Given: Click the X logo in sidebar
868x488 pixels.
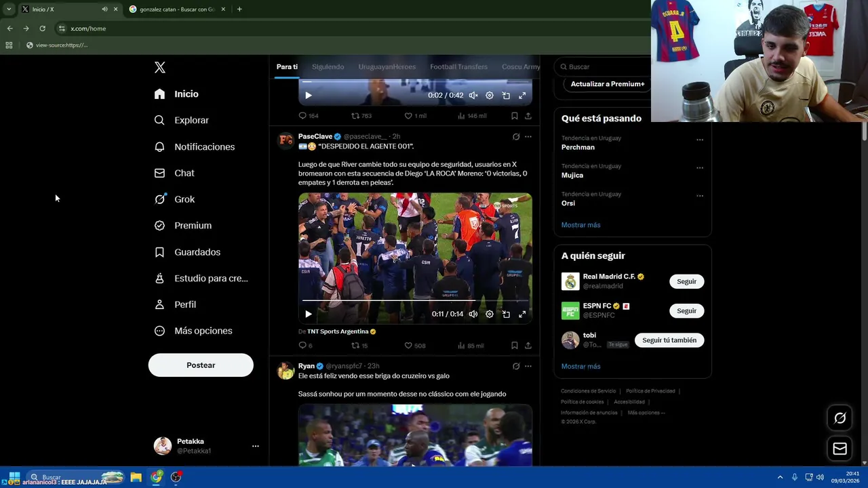Looking at the screenshot, I should pyautogui.click(x=160, y=67).
